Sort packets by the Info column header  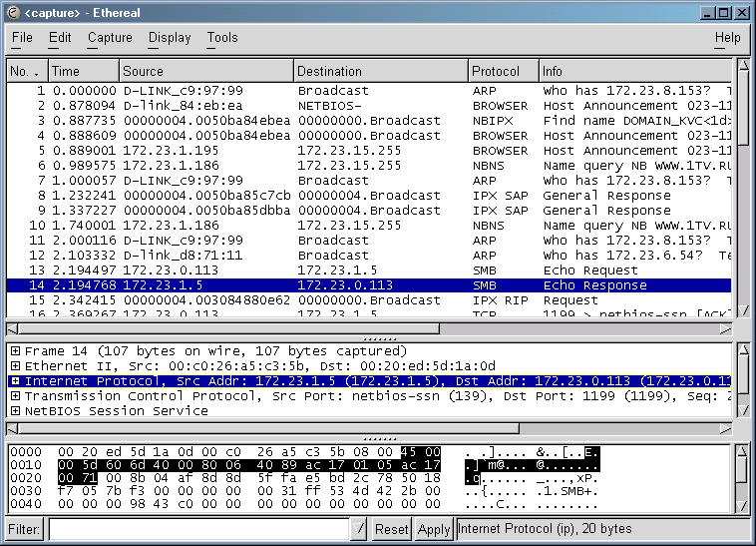(635, 72)
